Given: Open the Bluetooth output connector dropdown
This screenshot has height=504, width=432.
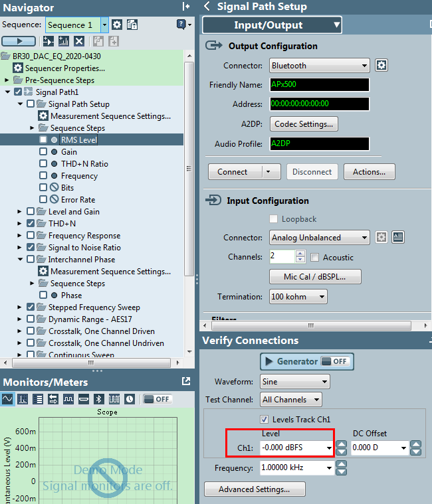Looking at the screenshot, I should [x=320, y=66].
